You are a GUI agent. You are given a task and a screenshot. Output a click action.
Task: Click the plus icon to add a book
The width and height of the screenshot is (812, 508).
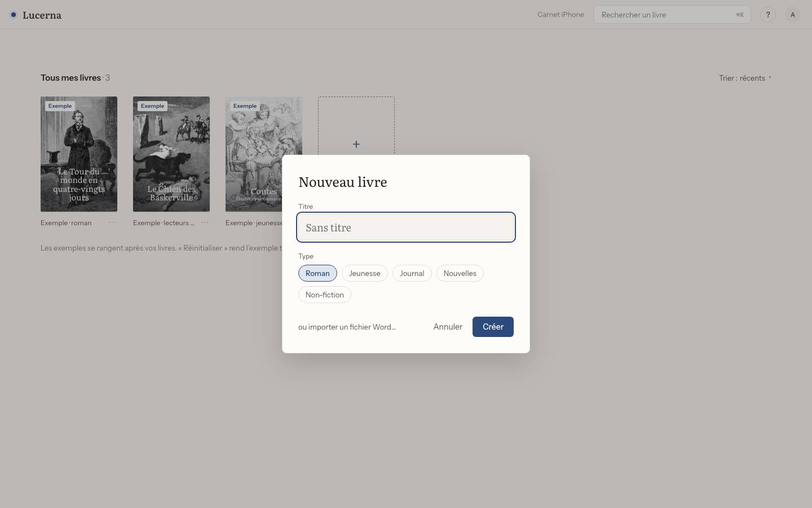(x=356, y=144)
